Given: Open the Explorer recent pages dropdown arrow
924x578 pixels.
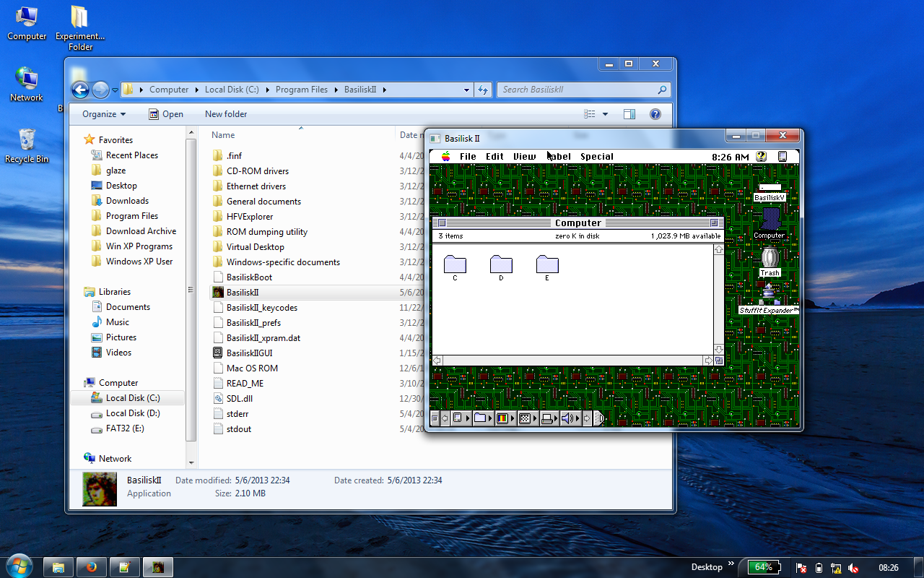Looking at the screenshot, I should coord(115,90).
